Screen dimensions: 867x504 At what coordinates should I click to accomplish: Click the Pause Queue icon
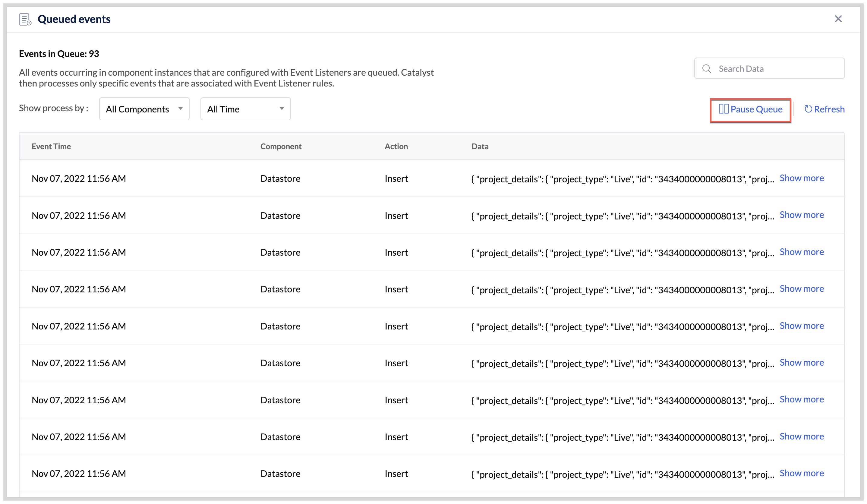[723, 109]
